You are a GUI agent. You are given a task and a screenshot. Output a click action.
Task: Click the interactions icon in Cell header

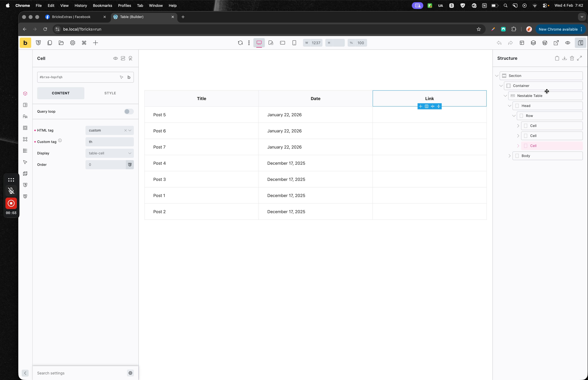pyautogui.click(x=131, y=58)
